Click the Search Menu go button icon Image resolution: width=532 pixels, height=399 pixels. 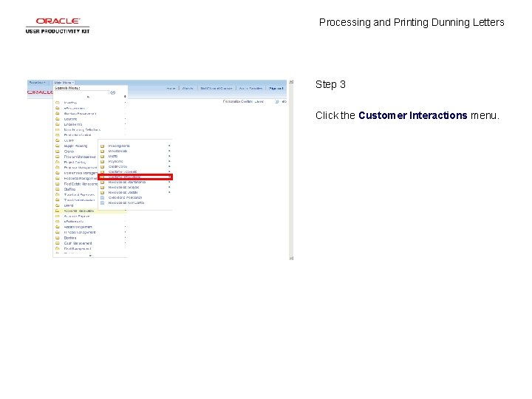pos(113,92)
